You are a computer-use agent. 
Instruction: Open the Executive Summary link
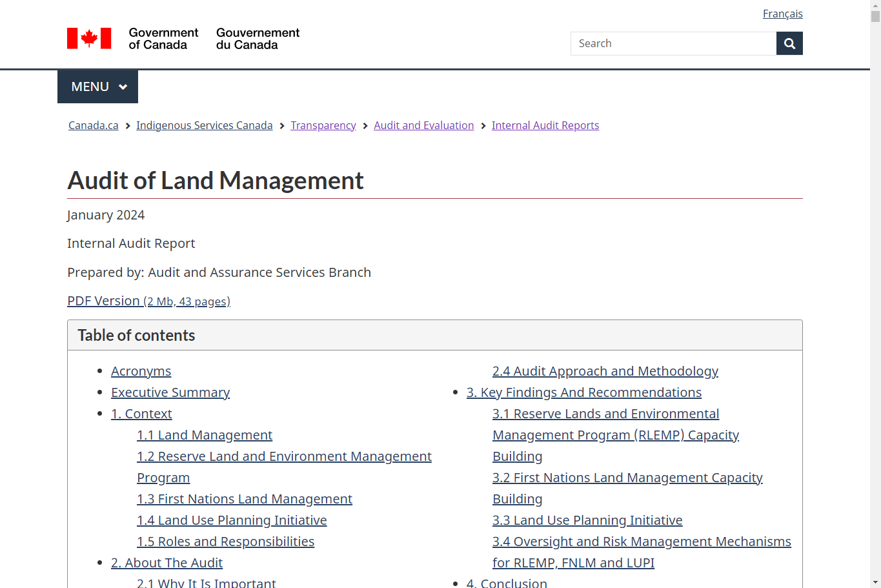[170, 392]
